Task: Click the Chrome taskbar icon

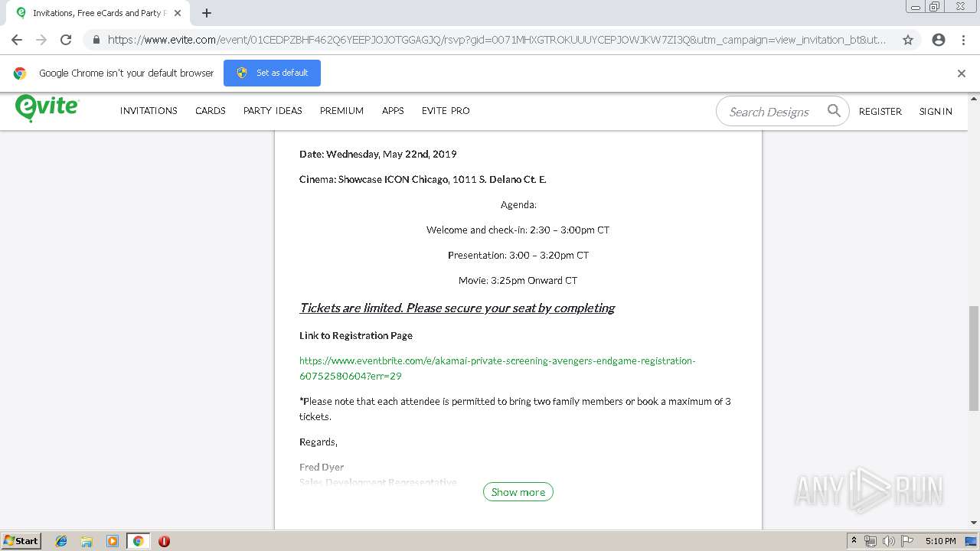Action: [139, 541]
